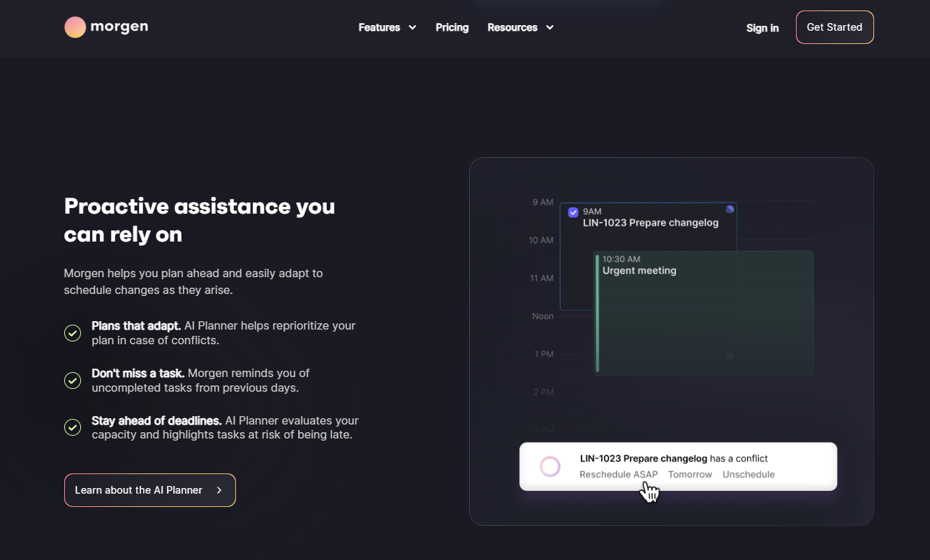The height and width of the screenshot is (560, 930).
Task: Expand the Features dropdown chevron
Action: pyautogui.click(x=413, y=27)
